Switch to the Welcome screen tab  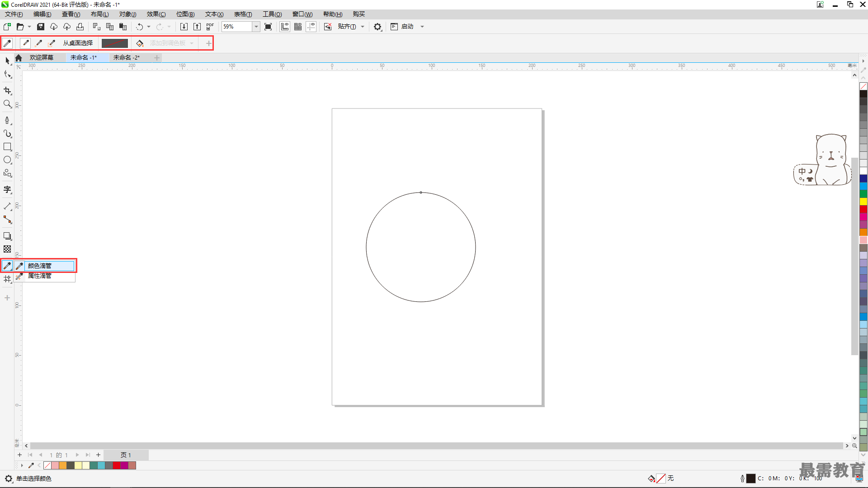click(42, 57)
